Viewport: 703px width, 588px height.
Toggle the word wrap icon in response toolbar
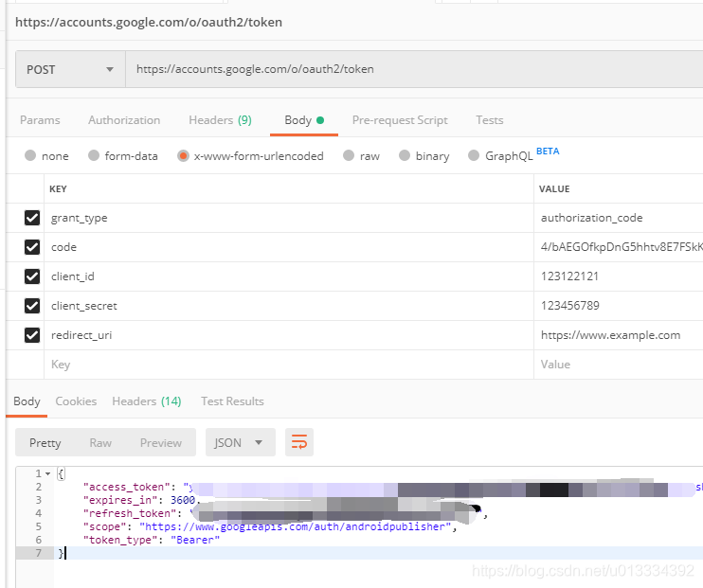coord(299,442)
